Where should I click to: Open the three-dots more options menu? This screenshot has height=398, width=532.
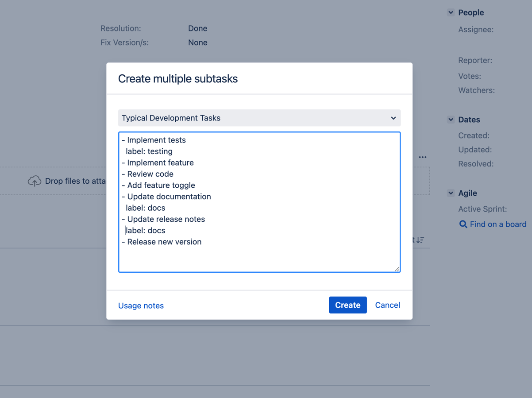[x=423, y=157]
